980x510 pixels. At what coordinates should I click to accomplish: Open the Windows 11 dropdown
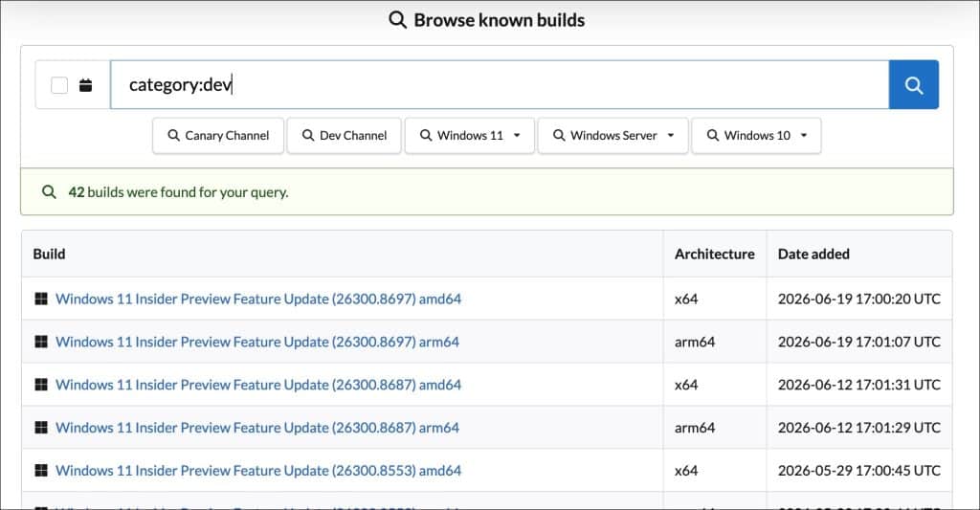click(x=470, y=136)
